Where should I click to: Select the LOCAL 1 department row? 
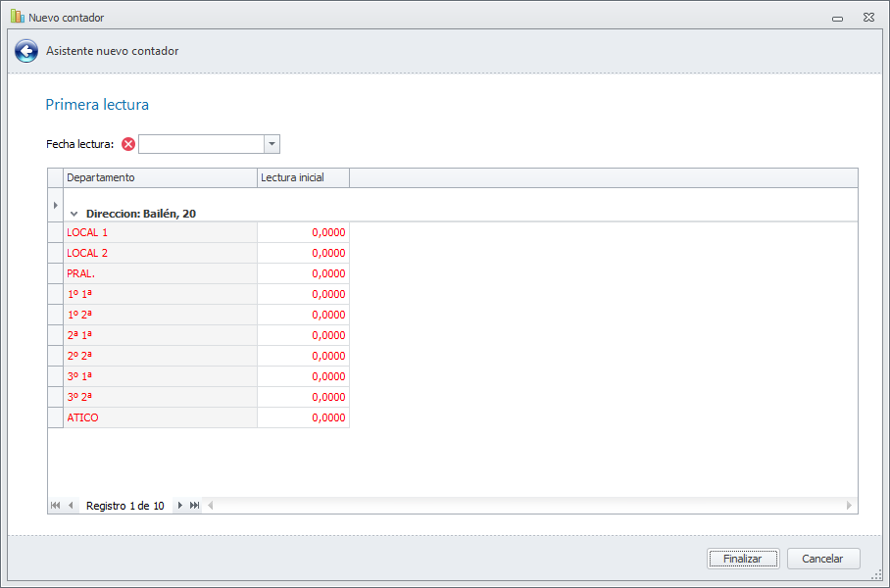pyautogui.click(x=160, y=232)
